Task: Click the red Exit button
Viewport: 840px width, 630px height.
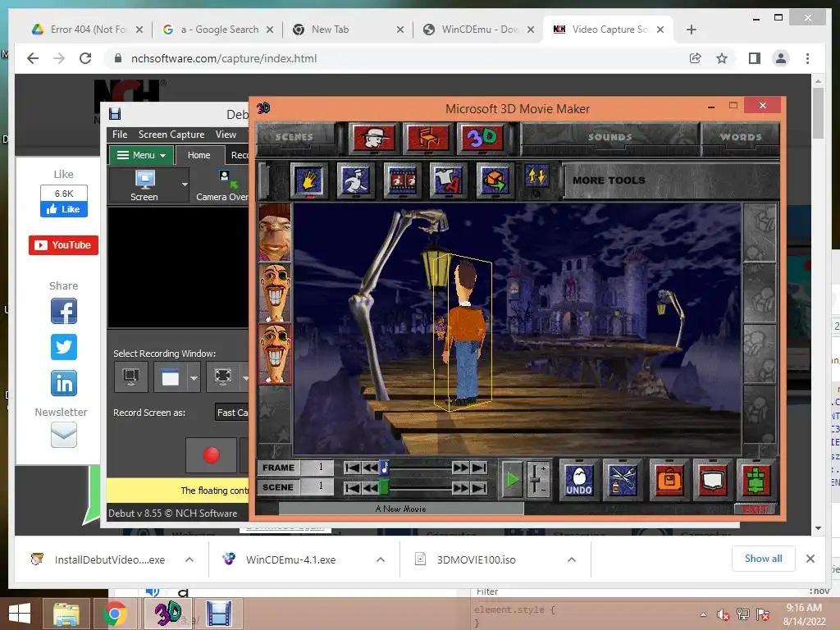Action: 756,509
